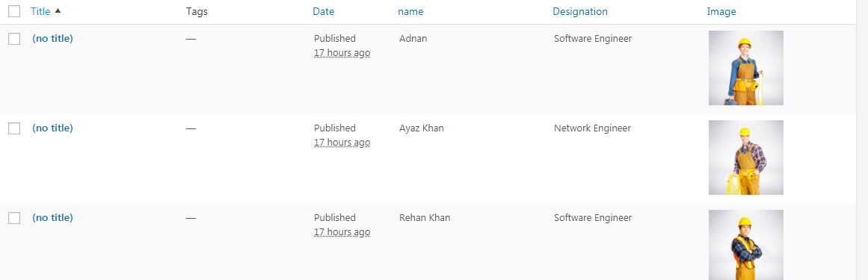The height and width of the screenshot is (280, 868).
Task: Sort posts by the Title column
Action: (40, 11)
